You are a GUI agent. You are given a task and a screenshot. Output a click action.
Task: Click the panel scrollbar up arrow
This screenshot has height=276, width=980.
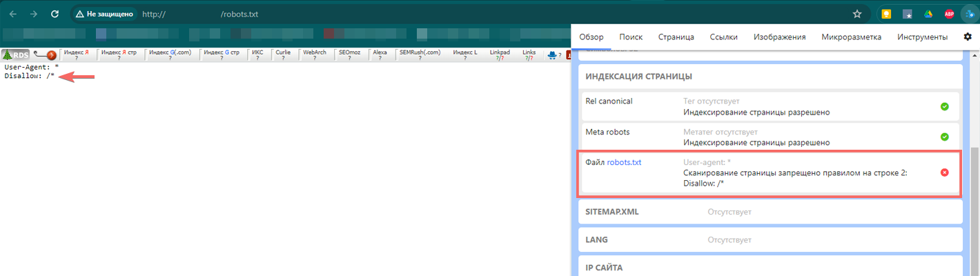974,54
